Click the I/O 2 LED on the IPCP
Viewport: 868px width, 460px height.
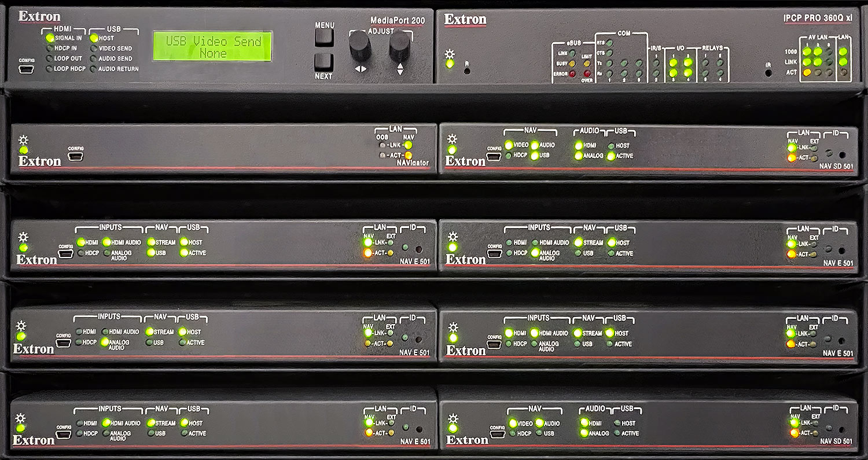(688, 62)
